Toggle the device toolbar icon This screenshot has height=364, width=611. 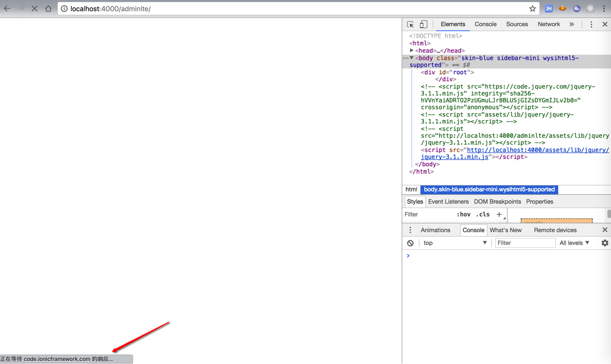[423, 24]
